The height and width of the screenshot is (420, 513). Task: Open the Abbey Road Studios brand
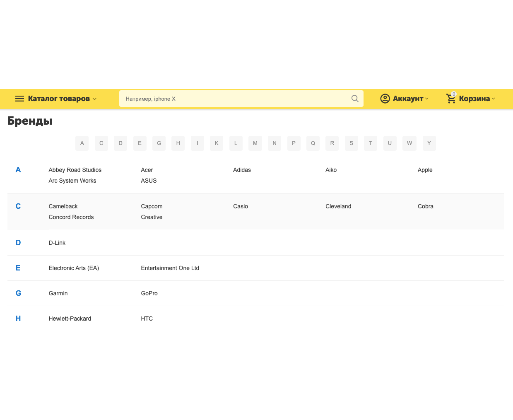click(75, 170)
